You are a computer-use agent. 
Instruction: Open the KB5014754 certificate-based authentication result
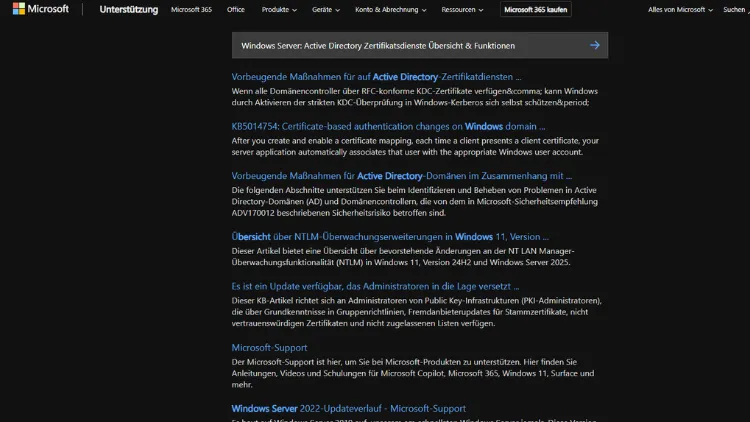click(x=388, y=126)
